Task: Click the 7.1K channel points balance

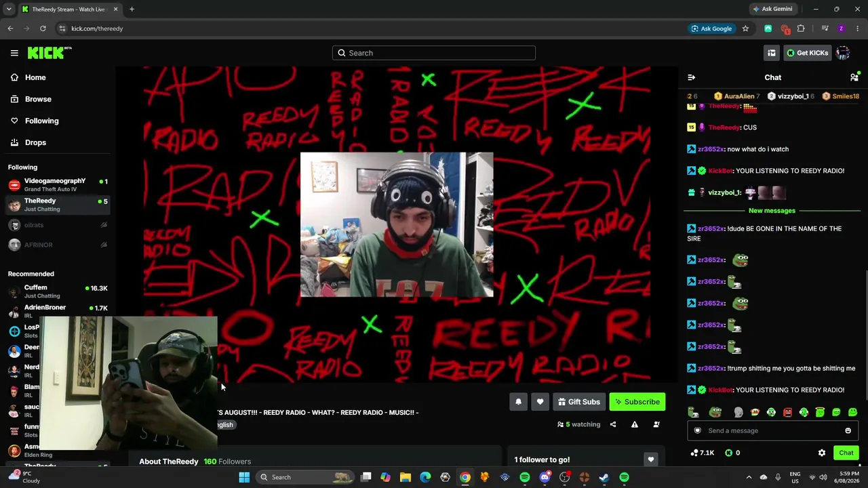Action: click(702, 453)
